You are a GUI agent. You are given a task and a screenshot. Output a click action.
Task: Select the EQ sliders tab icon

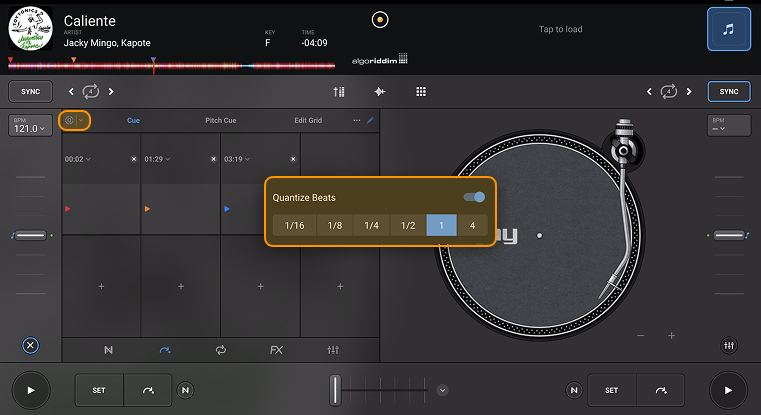click(333, 349)
